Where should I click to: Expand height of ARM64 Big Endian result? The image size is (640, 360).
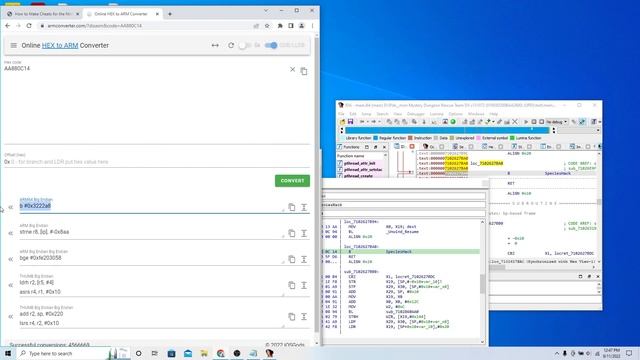click(304, 207)
